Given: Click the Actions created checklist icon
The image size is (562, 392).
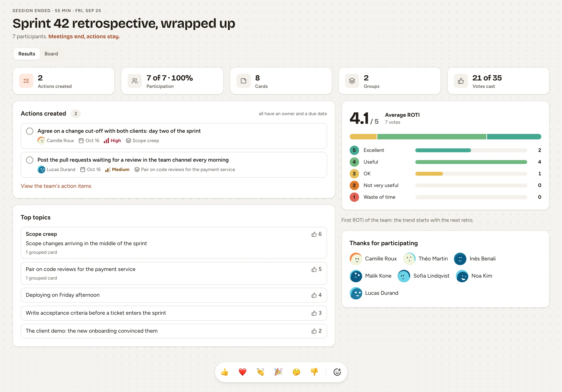Looking at the screenshot, I should point(26,81).
